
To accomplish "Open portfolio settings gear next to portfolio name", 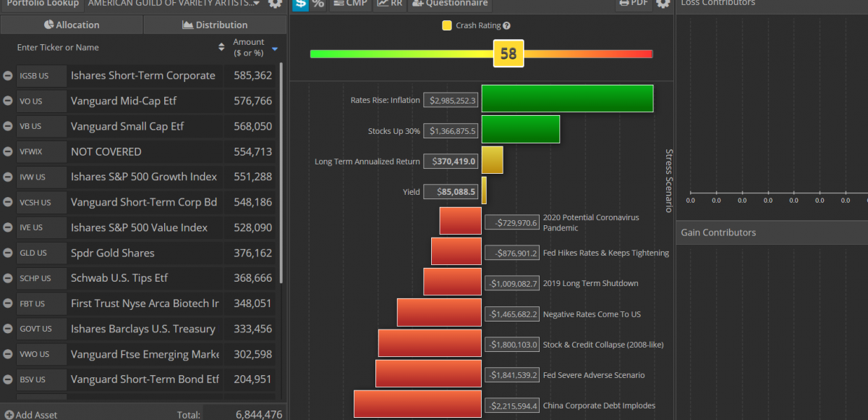I will point(276,4).
